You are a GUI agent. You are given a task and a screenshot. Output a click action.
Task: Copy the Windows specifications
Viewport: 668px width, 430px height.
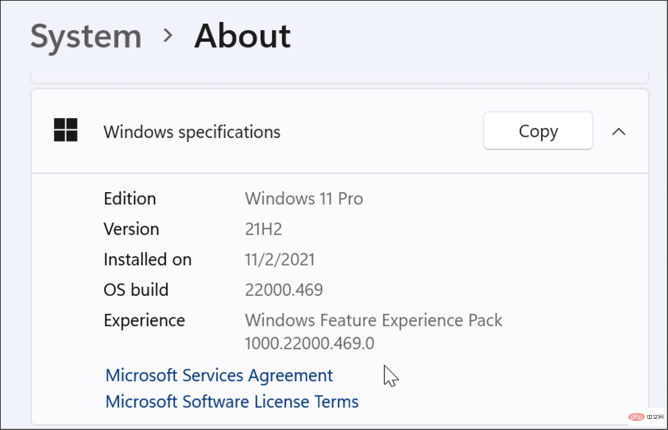coord(538,131)
